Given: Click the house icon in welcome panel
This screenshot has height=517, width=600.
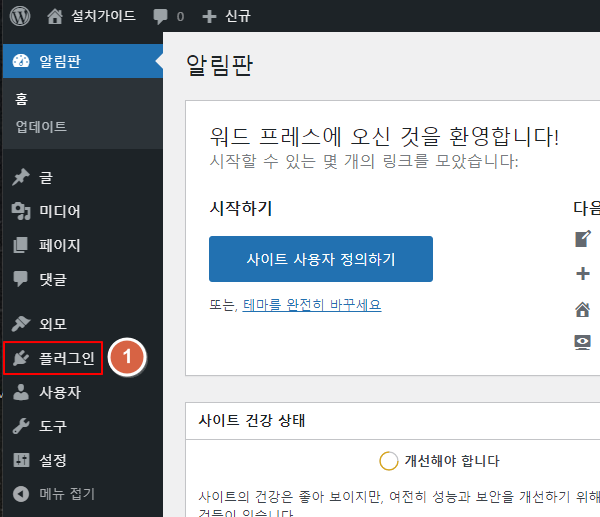Looking at the screenshot, I should (x=583, y=309).
